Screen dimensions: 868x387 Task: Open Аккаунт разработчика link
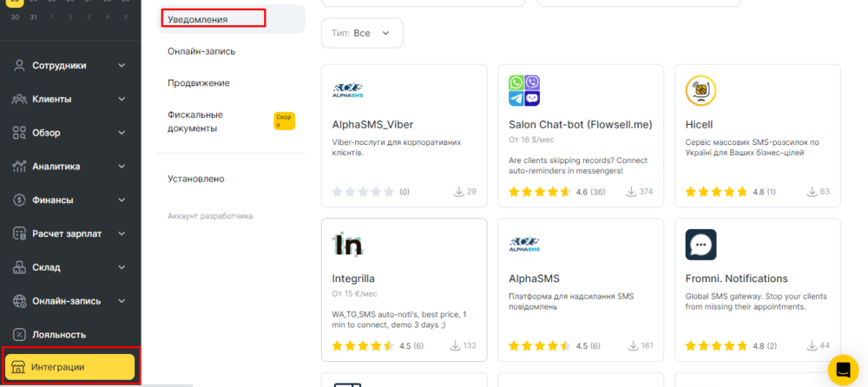click(x=210, y=216)
